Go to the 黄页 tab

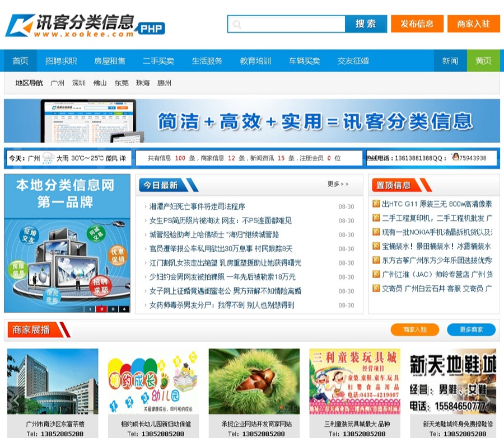pyautogui.click(x=483, y=61)
